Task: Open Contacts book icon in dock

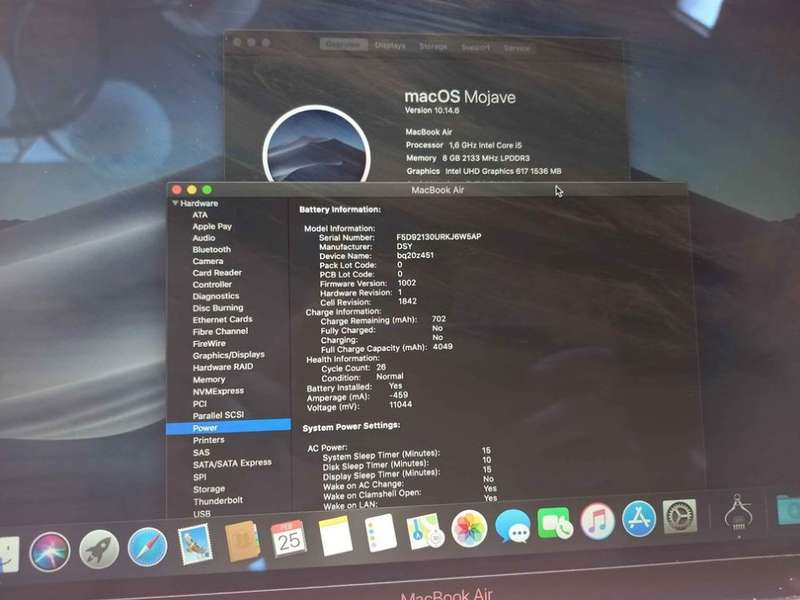Action: tap(242, 541)
